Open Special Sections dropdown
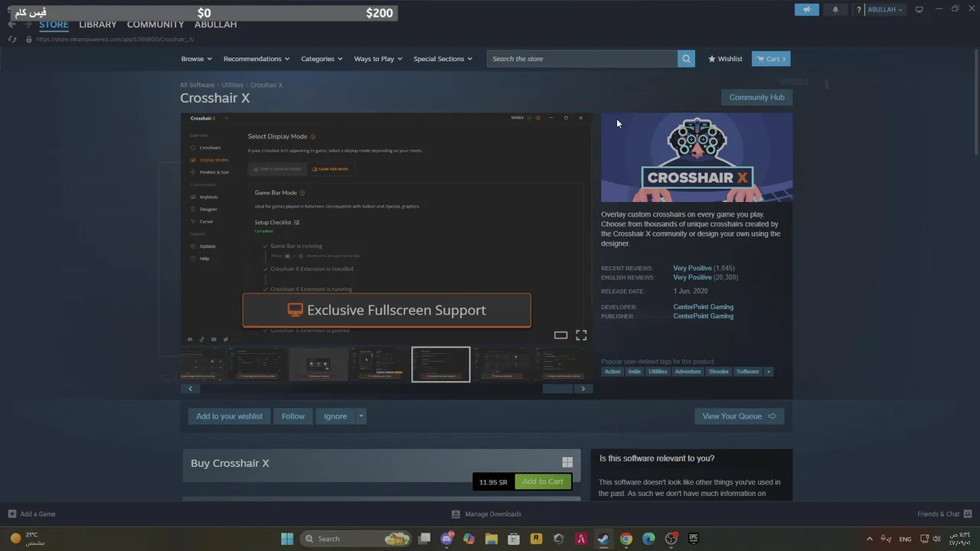Image resolution: width=980 pixels, height=551 pixels. coord(443,59)
